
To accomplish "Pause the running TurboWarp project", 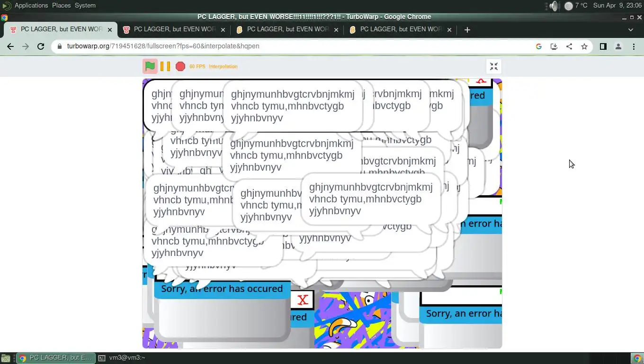I will pyautogui.click(x=165, y=66).
